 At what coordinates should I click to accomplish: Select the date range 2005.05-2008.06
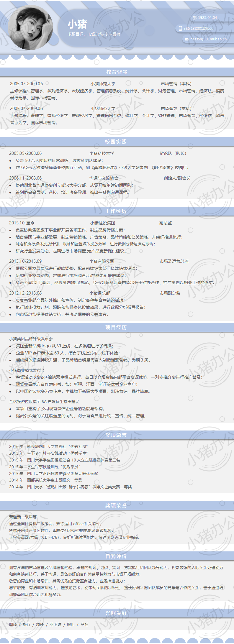coord(25,153)
